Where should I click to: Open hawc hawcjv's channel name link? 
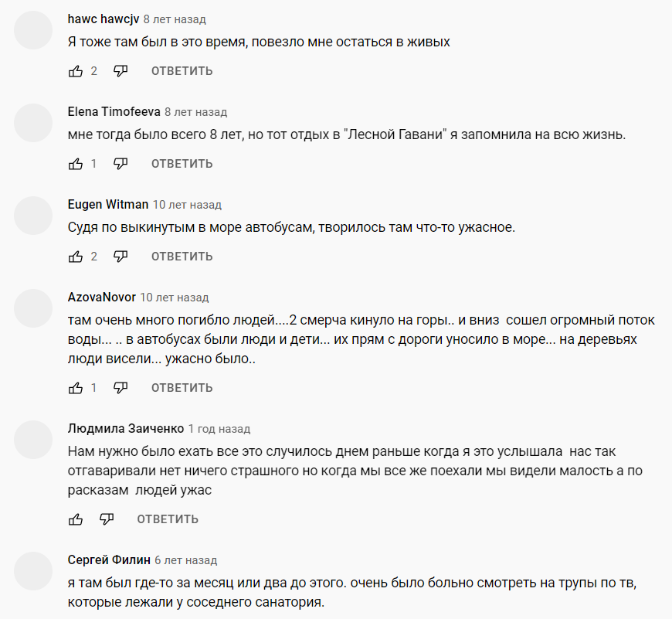tap(104, 19)
